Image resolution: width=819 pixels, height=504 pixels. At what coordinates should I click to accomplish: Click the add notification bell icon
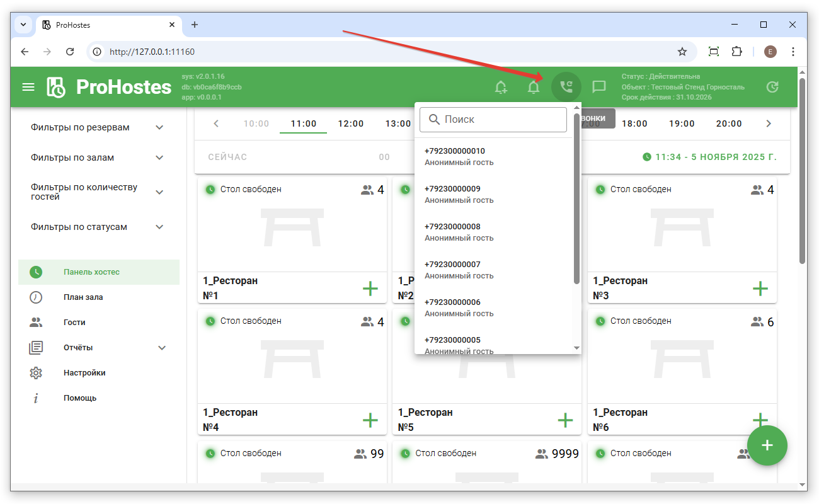(x=501, y=87)
